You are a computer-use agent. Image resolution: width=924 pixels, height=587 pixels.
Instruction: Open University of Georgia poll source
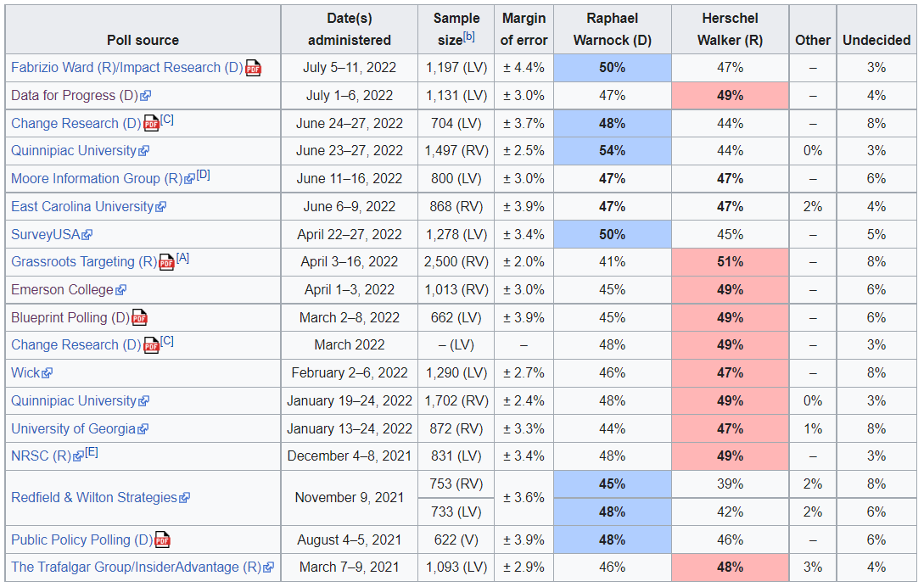(x=74, y=429)
